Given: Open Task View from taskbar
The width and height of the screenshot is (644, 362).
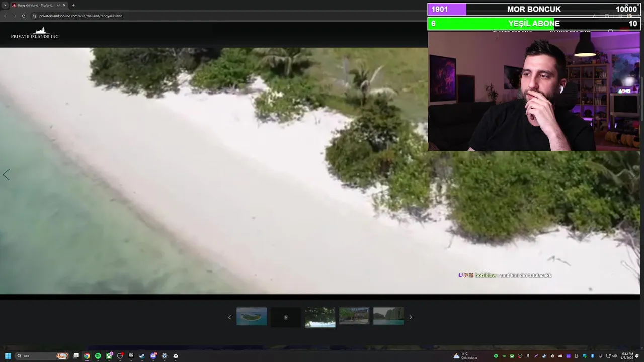Looking at the screenshot, I should 76,356.
